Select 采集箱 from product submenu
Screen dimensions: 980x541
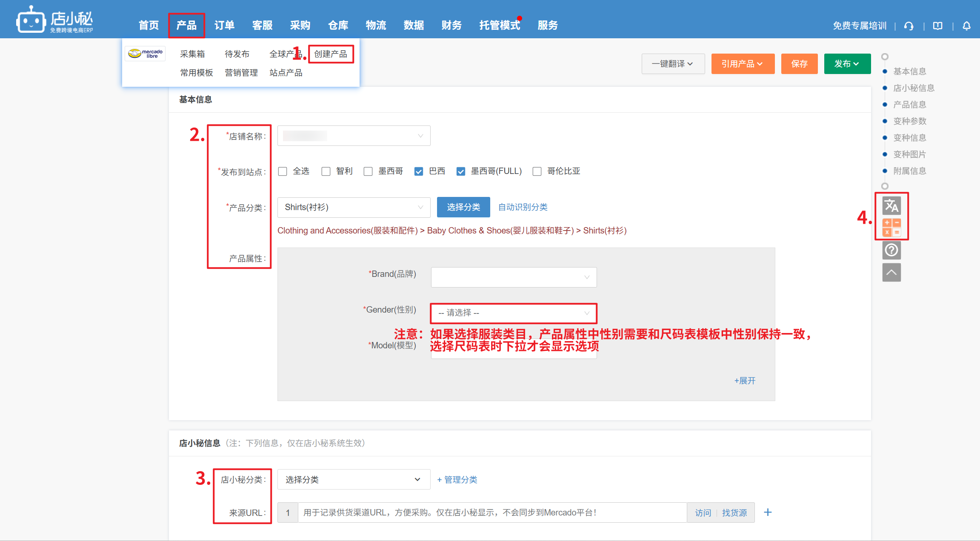(x=192, y=54)
